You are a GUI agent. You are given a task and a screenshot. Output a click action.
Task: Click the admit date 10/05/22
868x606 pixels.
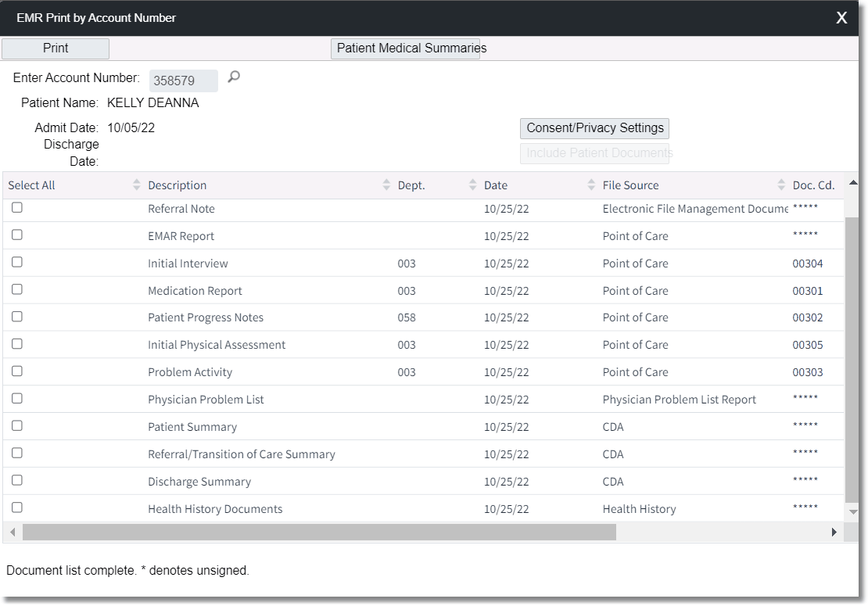pyautogui.click(x=131, y=127)
